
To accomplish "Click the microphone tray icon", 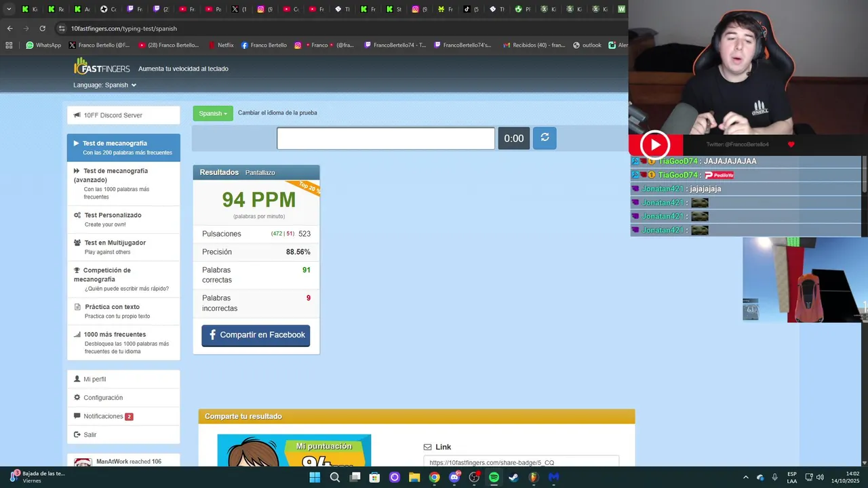I will (x=774, y=477).
